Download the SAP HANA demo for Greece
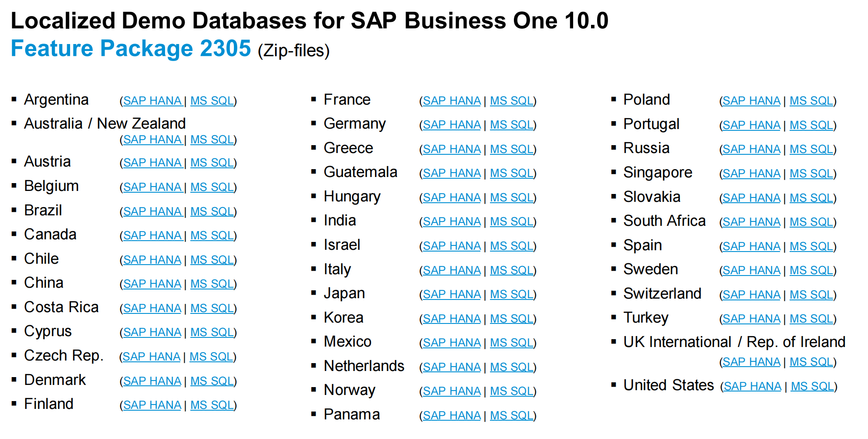Image resolution: width=868 pixels, height=439 pixels. point(452,149)
